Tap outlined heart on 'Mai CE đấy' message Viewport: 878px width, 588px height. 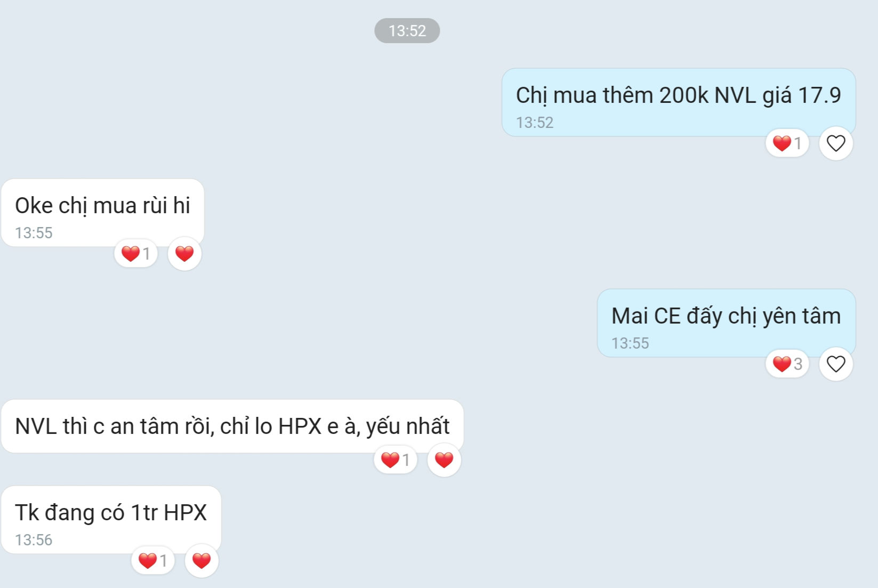click(x=836, y=364)
